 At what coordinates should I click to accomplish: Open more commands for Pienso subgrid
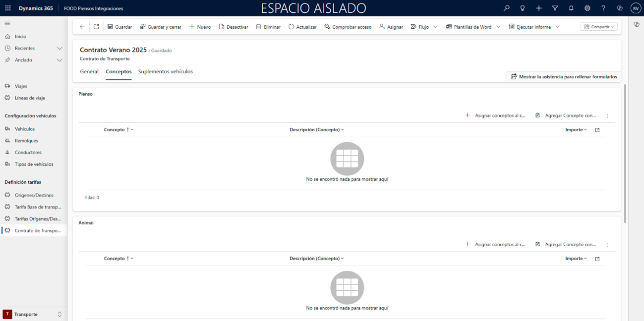[x=607, y=115]
